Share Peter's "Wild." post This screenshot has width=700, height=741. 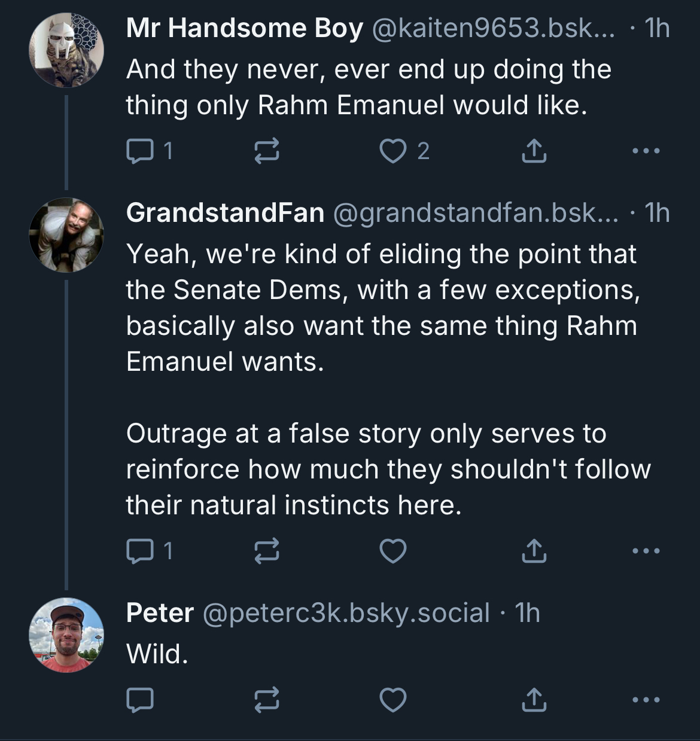coord(534,699)
